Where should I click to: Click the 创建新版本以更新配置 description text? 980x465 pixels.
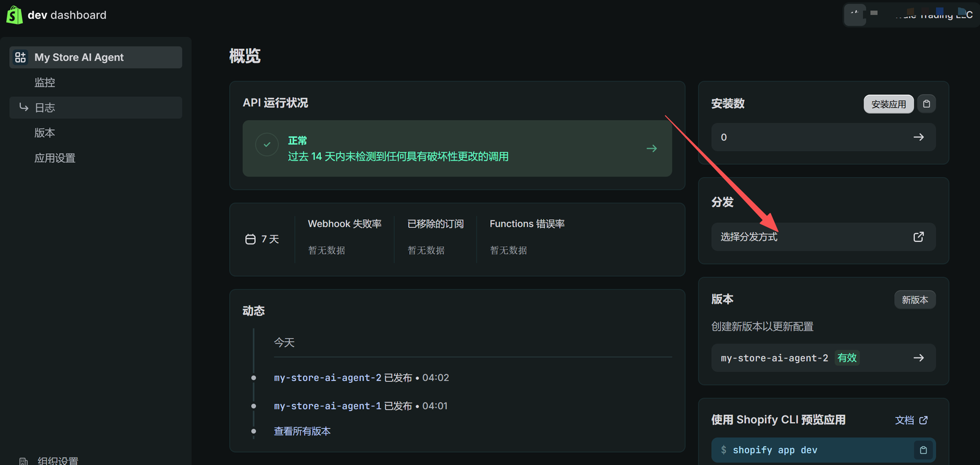[x=763, y=327]
